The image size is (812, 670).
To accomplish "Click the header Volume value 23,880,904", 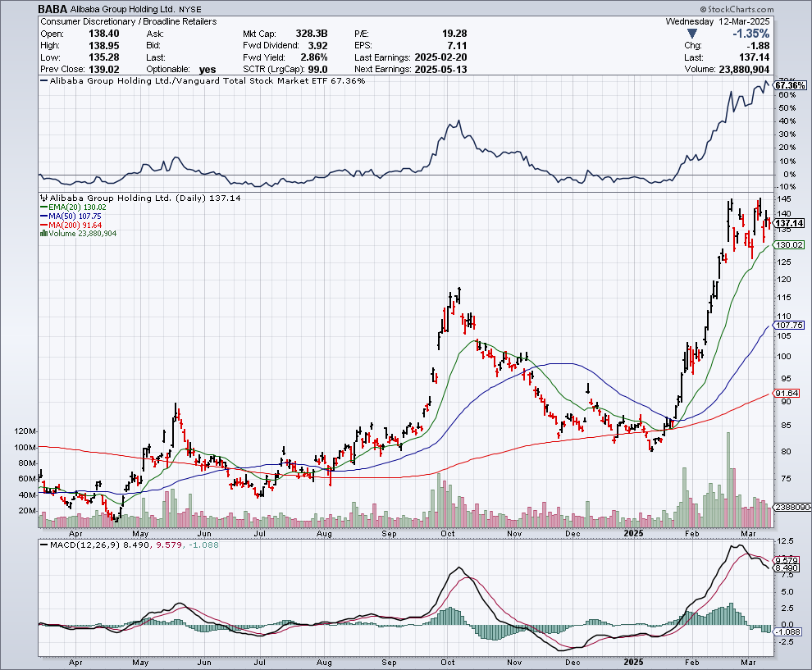I will [x=744, y=70].
